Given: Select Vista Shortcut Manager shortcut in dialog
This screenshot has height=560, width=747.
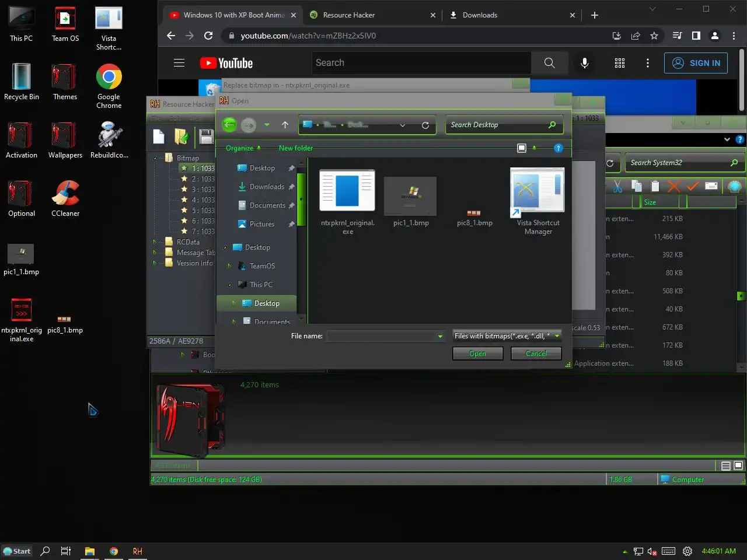Looking at the screenshot, I should pyautogui.click(x=537, y=202).
